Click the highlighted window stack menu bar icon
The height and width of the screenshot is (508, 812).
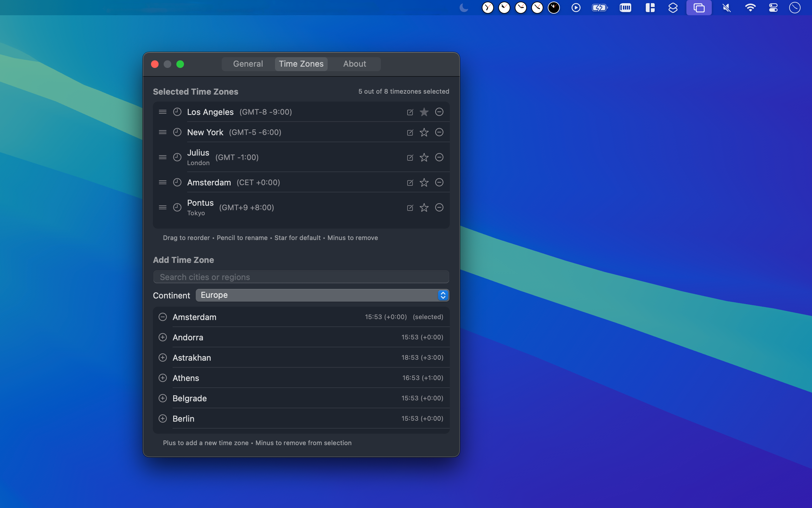tap(699, 7)
